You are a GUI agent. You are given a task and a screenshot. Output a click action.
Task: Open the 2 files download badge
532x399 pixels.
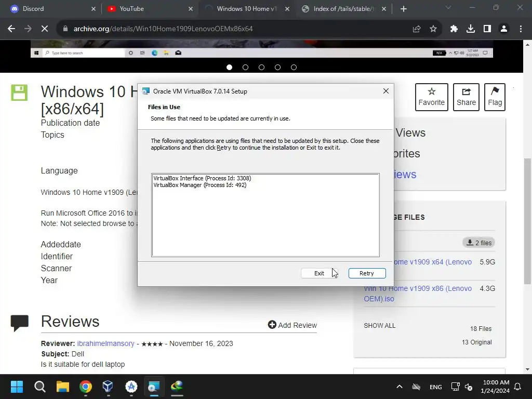coord(478,243)
